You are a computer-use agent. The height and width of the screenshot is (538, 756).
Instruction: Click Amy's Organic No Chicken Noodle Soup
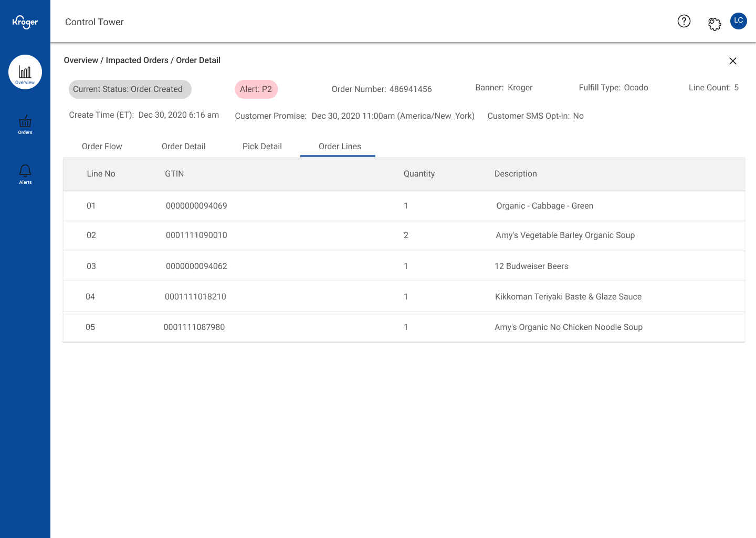pyautogui.click(x=569, y=327)
